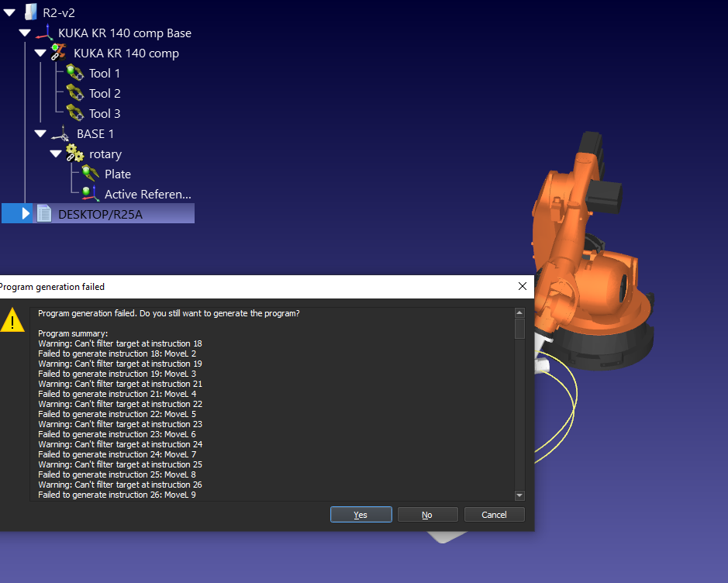This screenshot has height=583, width=728.
Task: Collapse the KUKA KR 140 comp Base node
Action: (25, 33)
